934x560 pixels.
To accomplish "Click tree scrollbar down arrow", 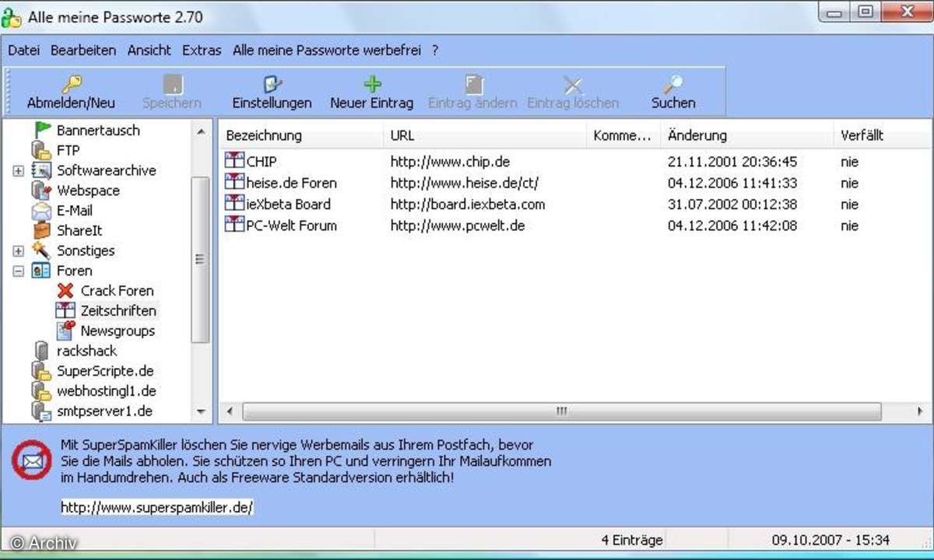I will point(201,411).
